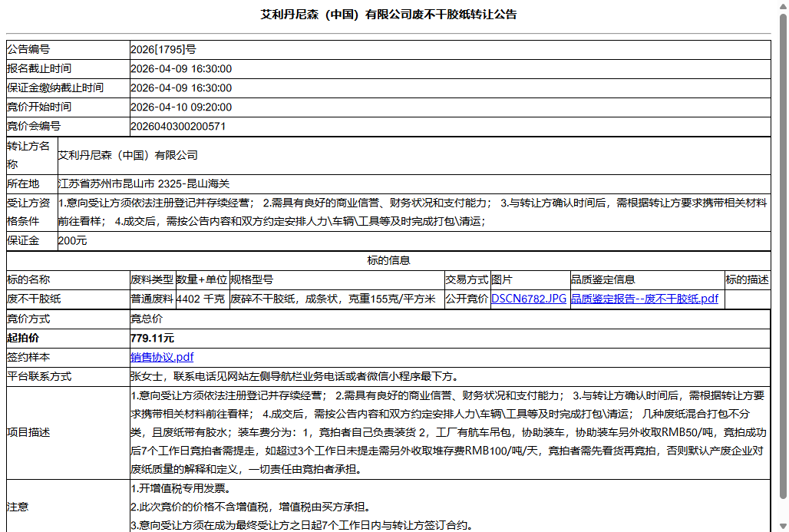The width and height of the screenshot is (789, 532).
Task: Select the auction number 2026040300200571
Action: pyautogui.click(x=177, y=127)
